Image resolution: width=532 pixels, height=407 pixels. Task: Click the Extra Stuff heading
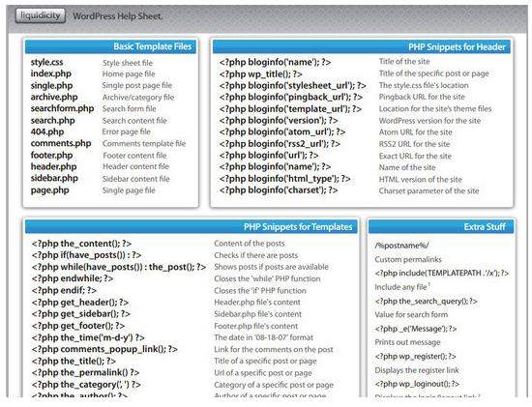coord(485,226)
